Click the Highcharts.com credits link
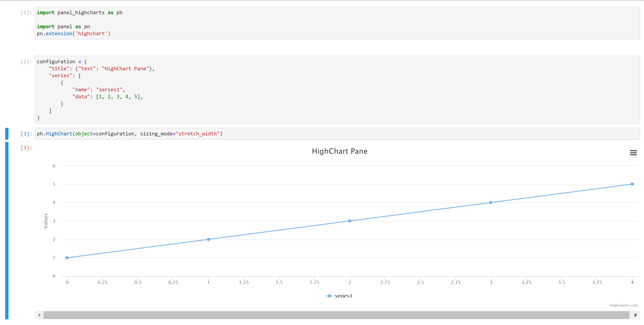 (624, 305)
